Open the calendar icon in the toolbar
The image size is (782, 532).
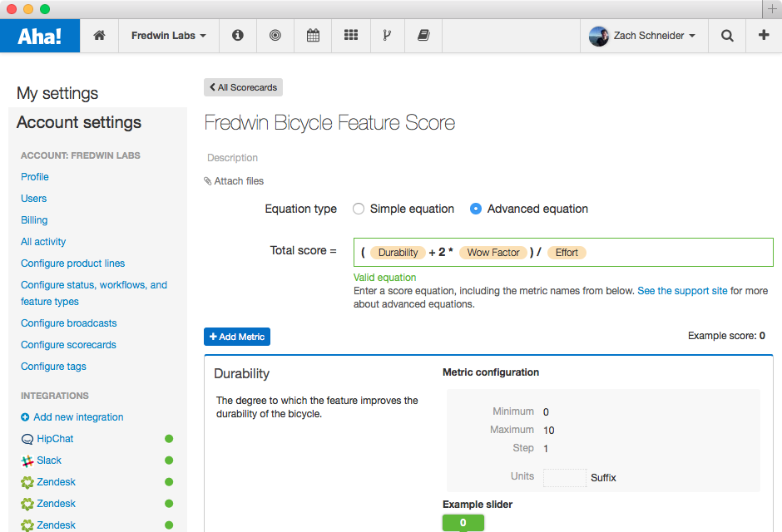click(x=312, y=36)
